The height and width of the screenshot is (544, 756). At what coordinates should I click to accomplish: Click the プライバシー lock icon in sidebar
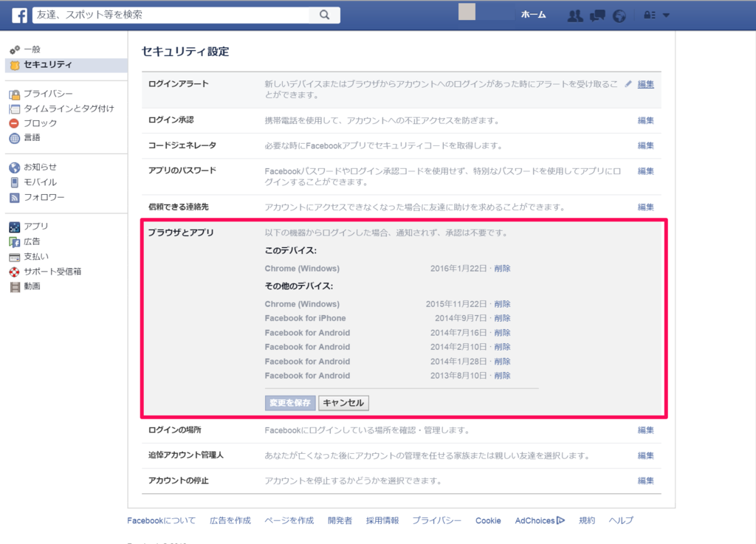(x=15, y=94)
